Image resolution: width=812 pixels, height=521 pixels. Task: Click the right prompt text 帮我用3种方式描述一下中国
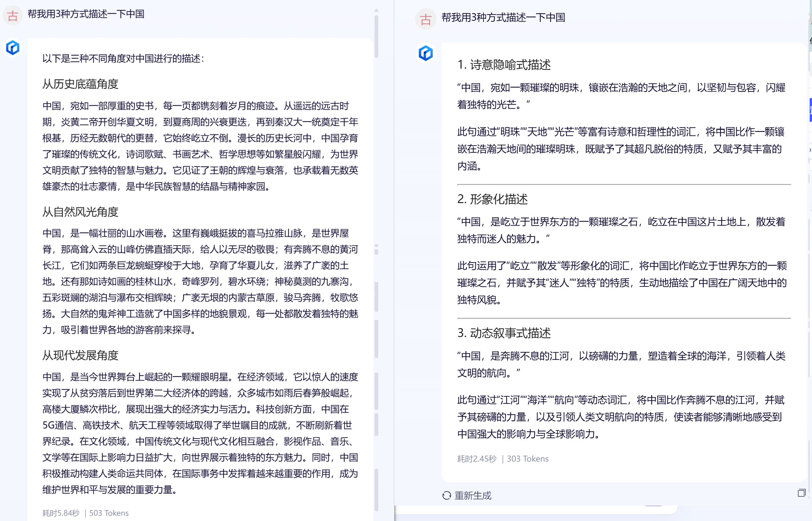pyautogui.click(x=503, y=17)
